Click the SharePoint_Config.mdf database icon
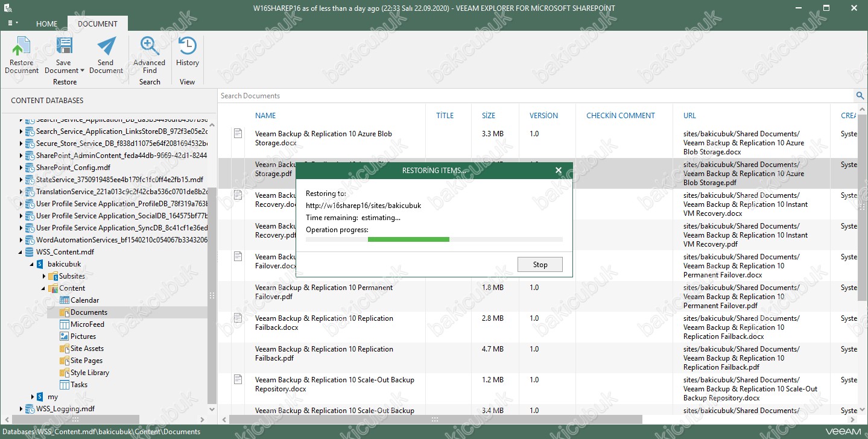This screenshot has height=439, width=868. point(30,168)
